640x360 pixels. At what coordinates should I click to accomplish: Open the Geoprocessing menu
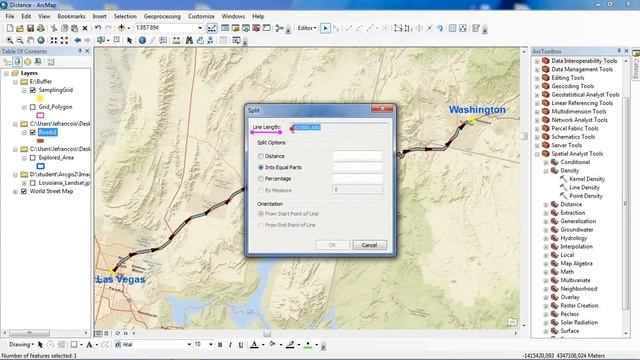tap(162, 16)
